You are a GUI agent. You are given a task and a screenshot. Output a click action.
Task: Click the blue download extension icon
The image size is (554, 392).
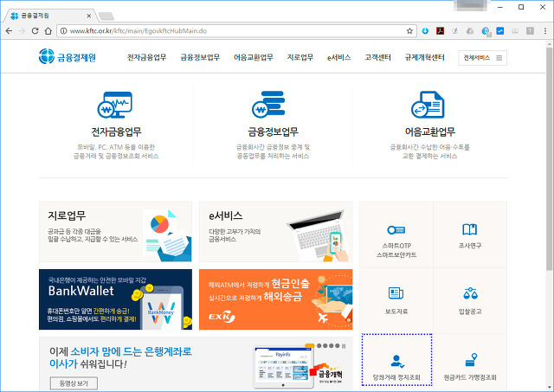pyautogui.click(x=425, y=31)
